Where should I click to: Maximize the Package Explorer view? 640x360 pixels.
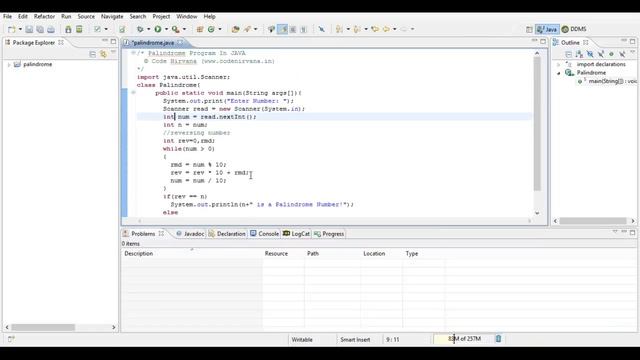point(113,41)
